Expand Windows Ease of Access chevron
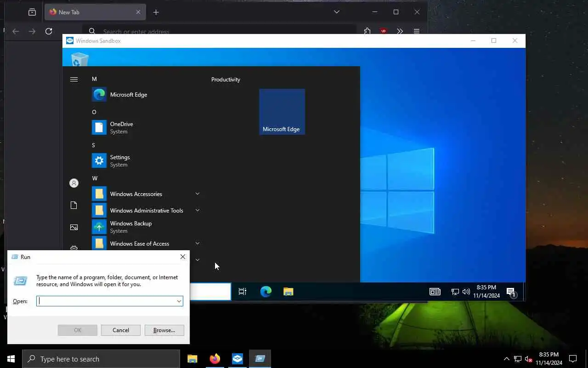Screen dimensions: 588x368 click(198, 243)
